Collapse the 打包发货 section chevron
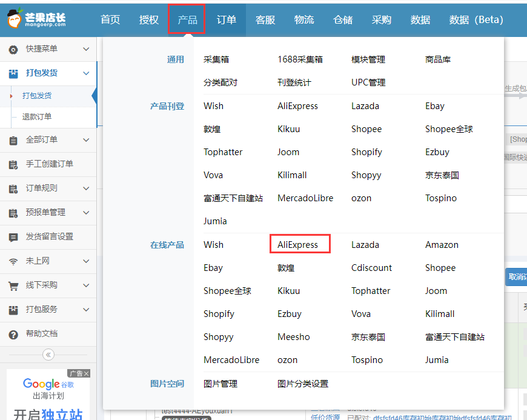This screenshot has height=420, width=527. point(86,73)
